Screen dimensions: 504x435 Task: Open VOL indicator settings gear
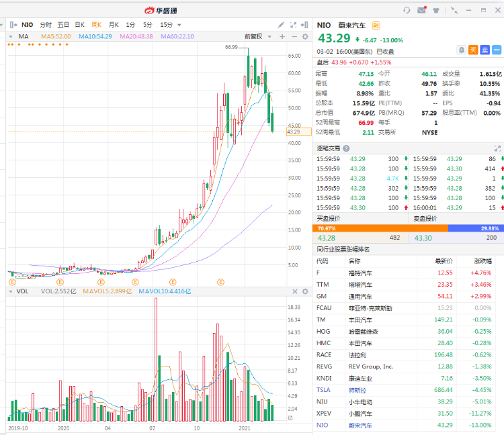click(x=305, y=291)
